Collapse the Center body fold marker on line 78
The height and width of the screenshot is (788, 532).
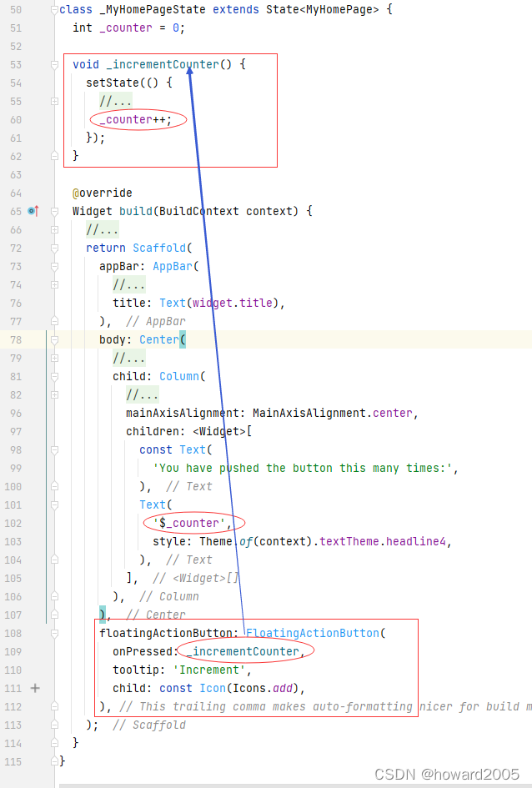pyautogui.click(x=54, y=339)
